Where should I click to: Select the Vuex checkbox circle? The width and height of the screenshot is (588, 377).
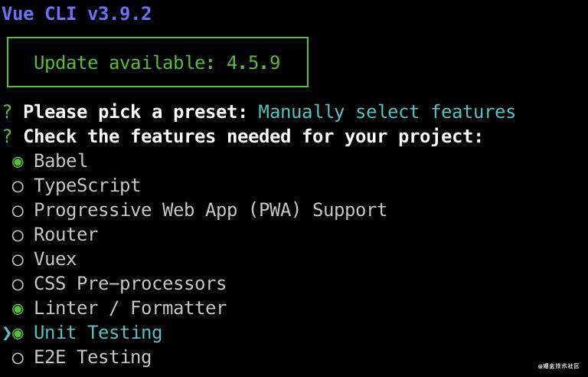[18, 261]
